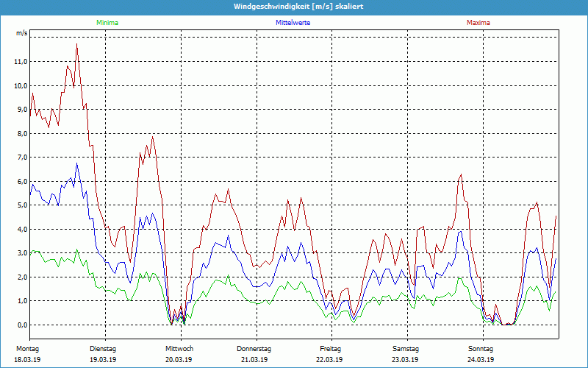Screen dimensions: 588x368
Task: Click the date "23.03.19"
Action: (x=406, y=360)
